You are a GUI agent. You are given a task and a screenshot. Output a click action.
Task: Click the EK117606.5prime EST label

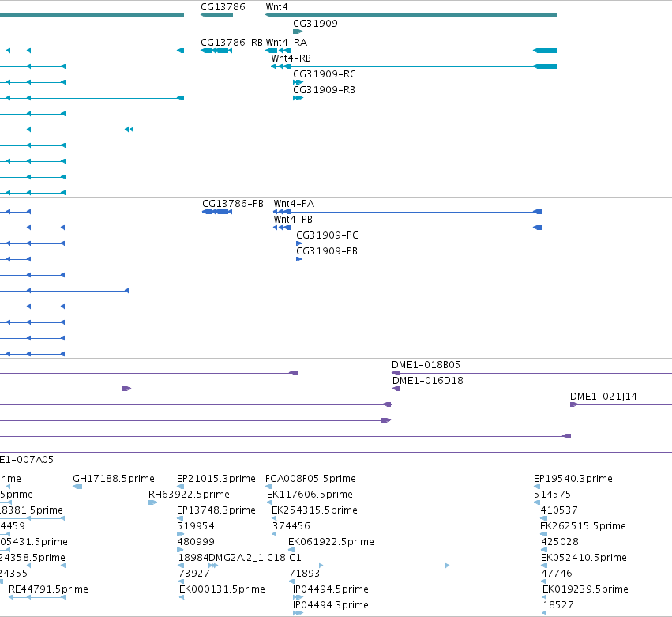(310, 495)
